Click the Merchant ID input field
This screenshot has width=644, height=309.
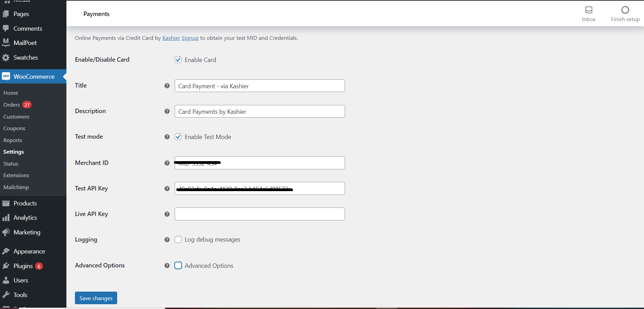260,163
